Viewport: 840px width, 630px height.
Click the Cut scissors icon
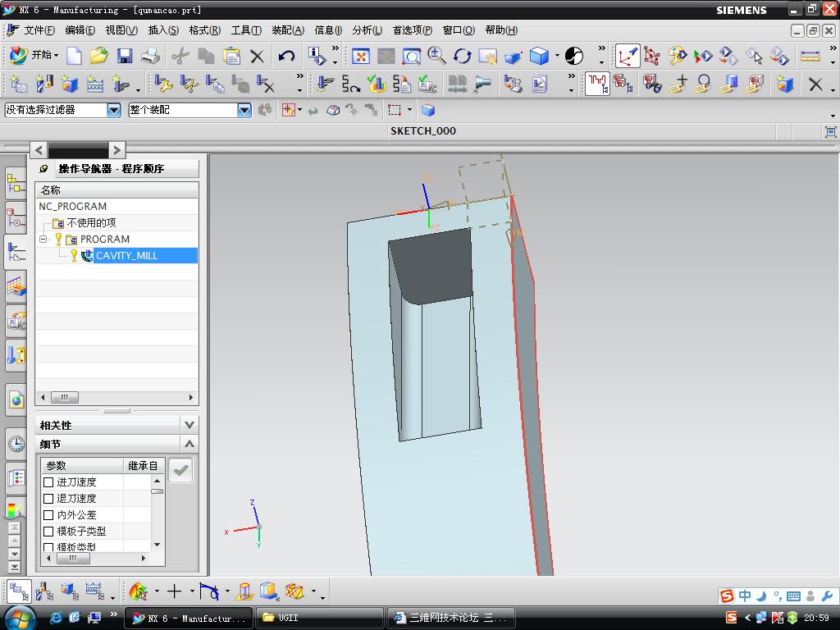(180, 56)
